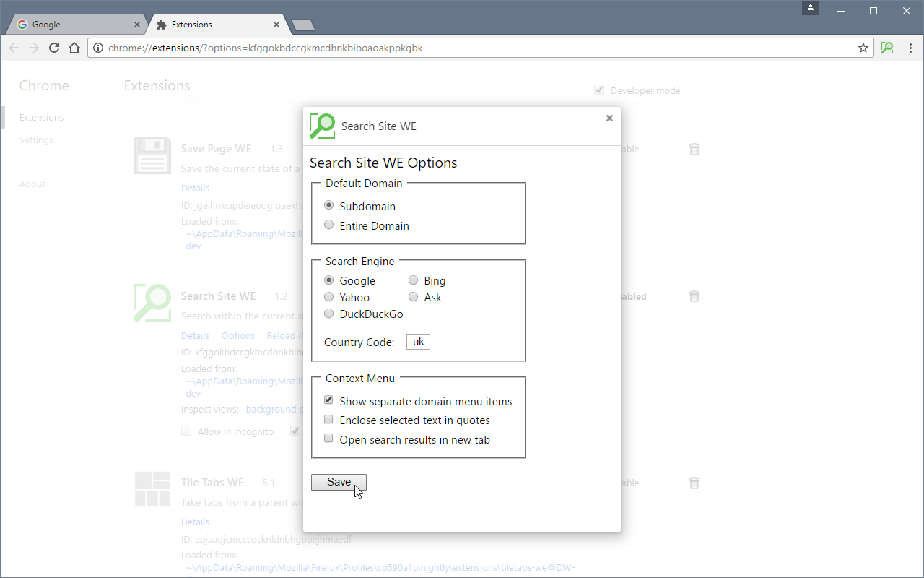Open Extensions in the Chrome sidebar
This screenshot has height=578, width=924.
coord(41,117)
